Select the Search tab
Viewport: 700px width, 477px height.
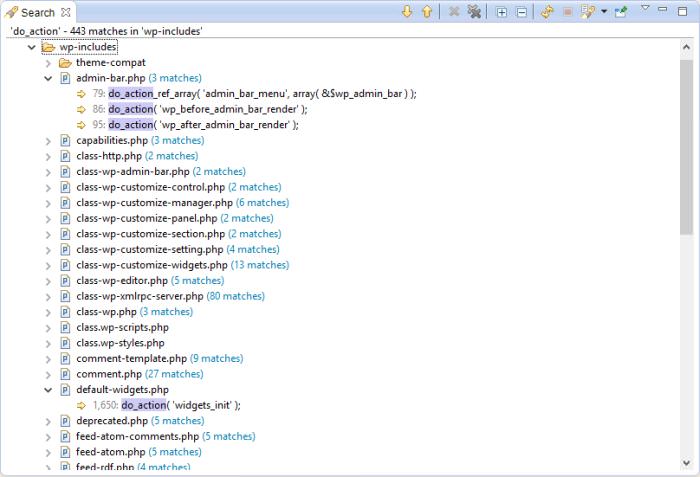[x=38, y=13]
